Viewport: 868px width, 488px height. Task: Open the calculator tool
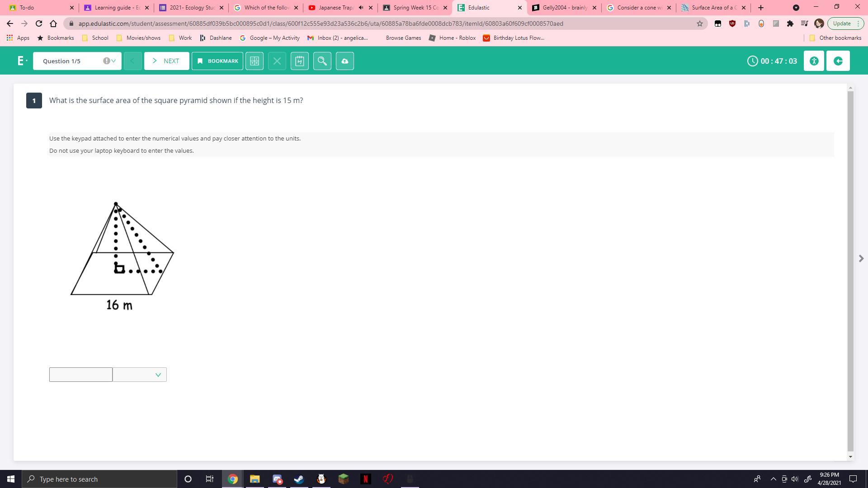[x=255, y=61]
